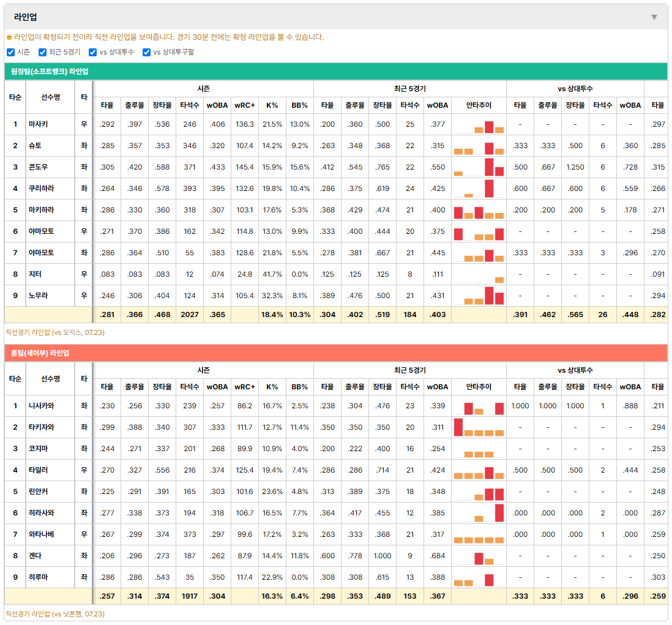Disable the vs 상대투수 checkbox

pos(92,52)
